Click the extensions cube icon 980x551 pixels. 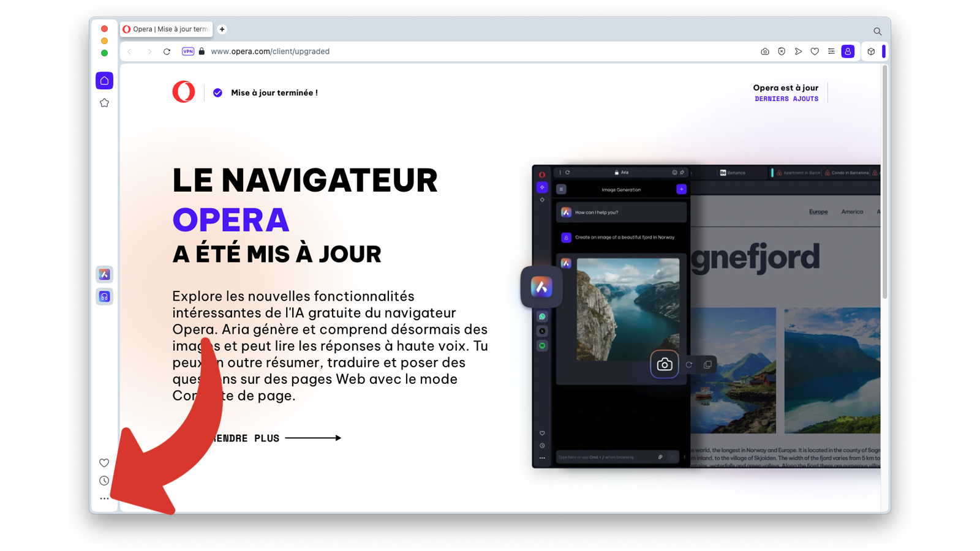[871, 51]
